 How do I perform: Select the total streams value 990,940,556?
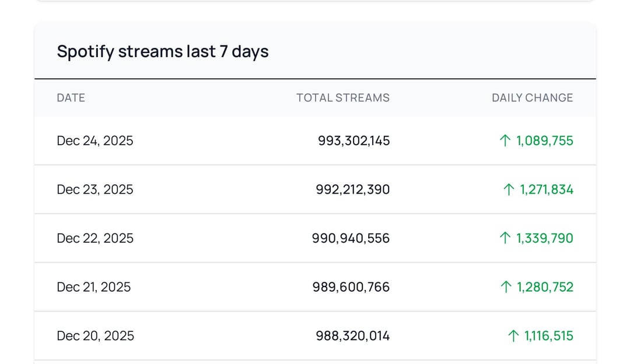[x=351, y=238]
